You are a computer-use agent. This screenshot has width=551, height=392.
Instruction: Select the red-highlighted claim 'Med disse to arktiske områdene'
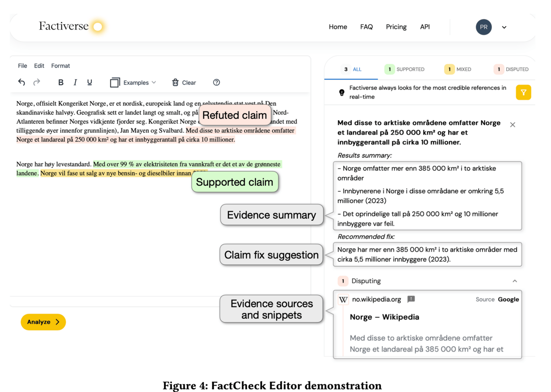click(155, 135)
